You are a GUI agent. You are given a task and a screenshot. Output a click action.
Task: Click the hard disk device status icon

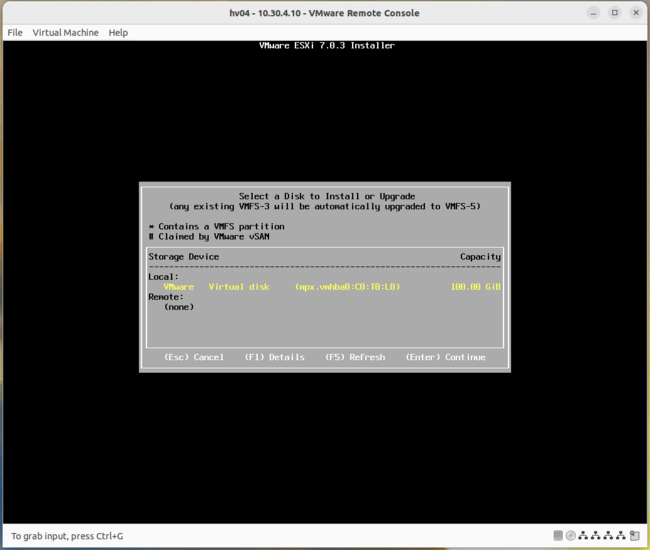coord(558,535)
